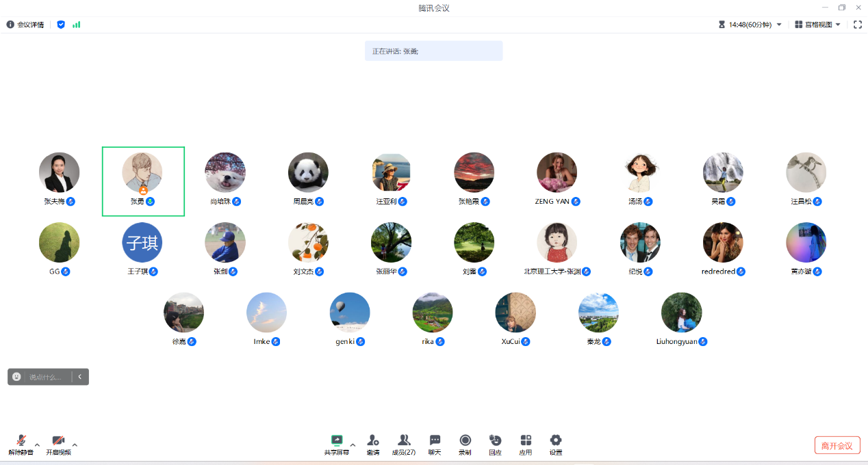The height and width of the screenshot is (465, 868).
Task: Unmute microphone via 解除静音
Action: click(x=21, y=440)
